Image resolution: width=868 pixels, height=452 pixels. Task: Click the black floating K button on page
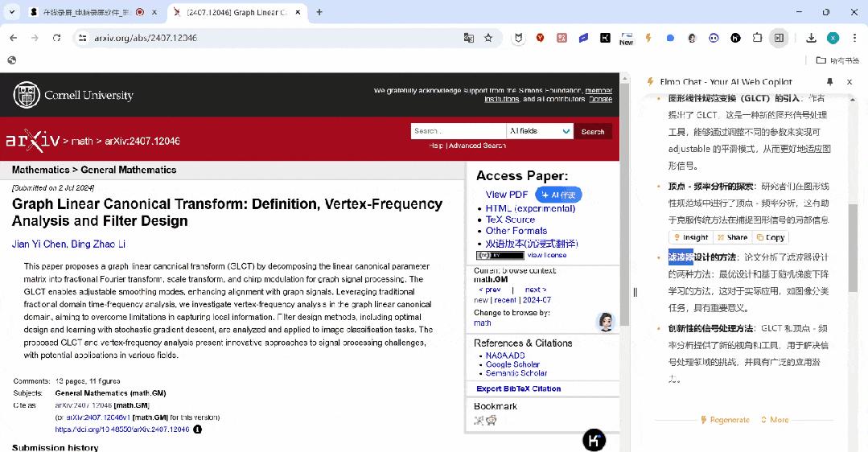(594, 440)
